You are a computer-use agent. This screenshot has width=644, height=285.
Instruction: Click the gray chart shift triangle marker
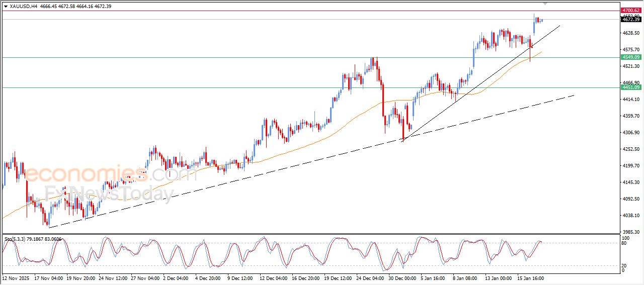[x=545, y=4]
